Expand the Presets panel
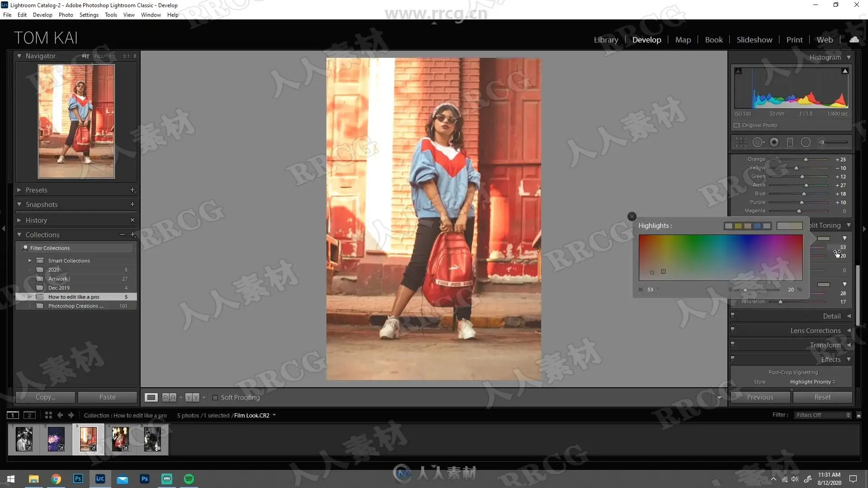This screenshot has width=868, height=488. click(x=19, y=190)
